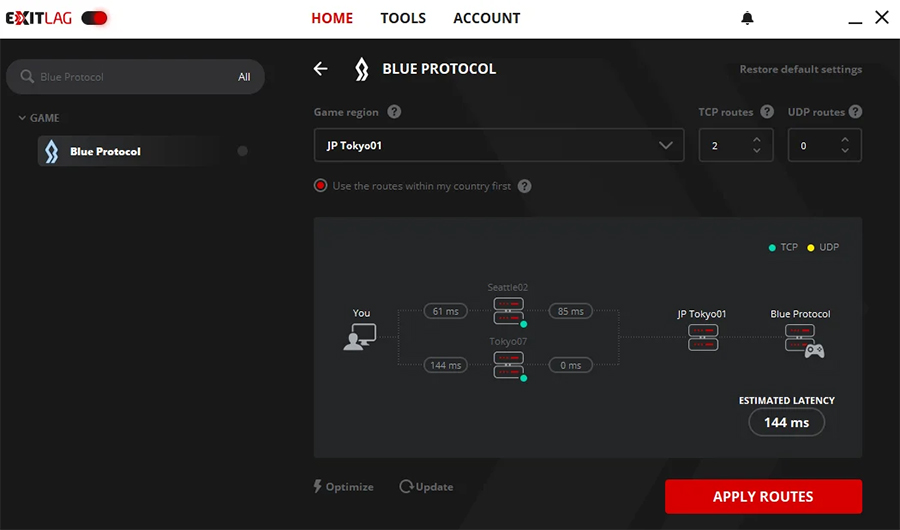Click the Update button

(426, 487)
